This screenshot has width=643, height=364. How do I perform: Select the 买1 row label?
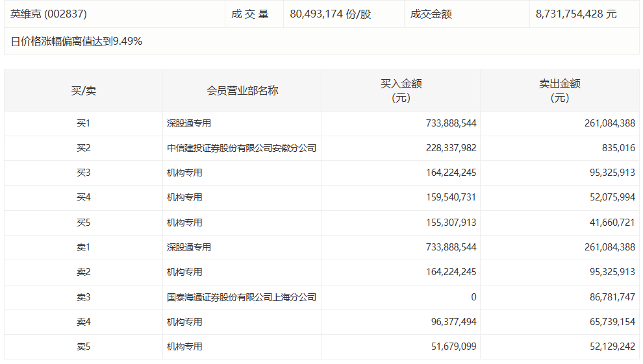[x=83, y=123]
